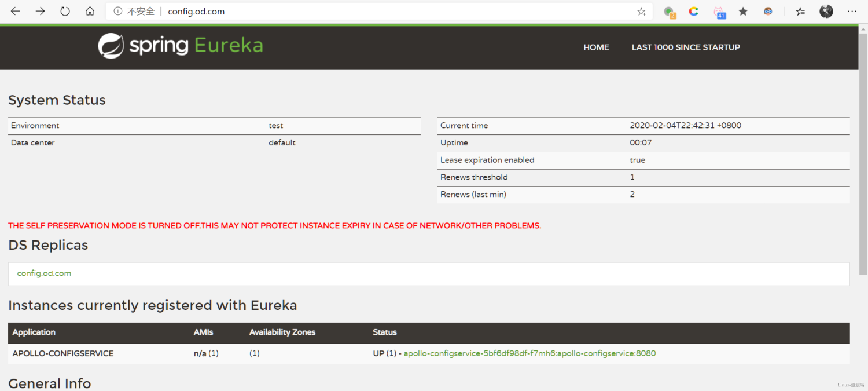
Task: Open the HOME nav item
Action: pos(596,47)
